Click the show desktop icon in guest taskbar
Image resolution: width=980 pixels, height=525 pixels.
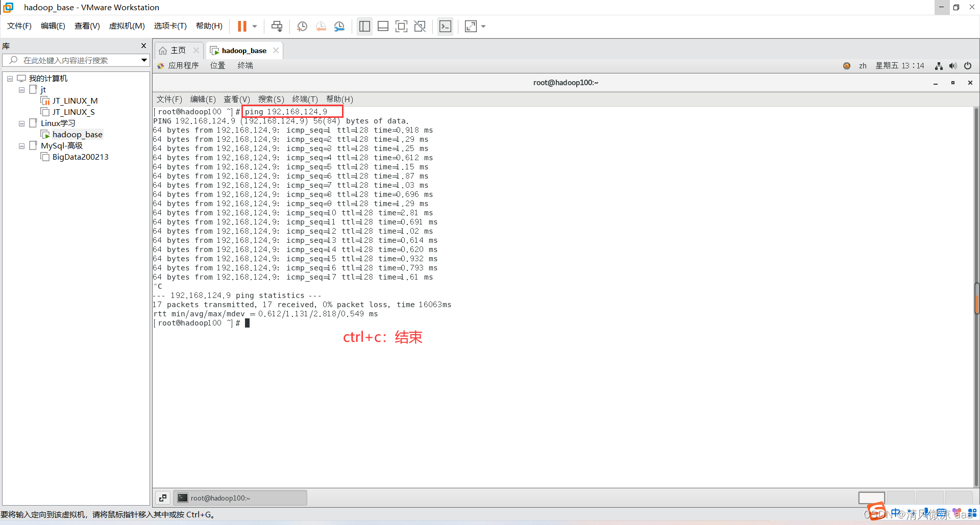tap(163, 498)
